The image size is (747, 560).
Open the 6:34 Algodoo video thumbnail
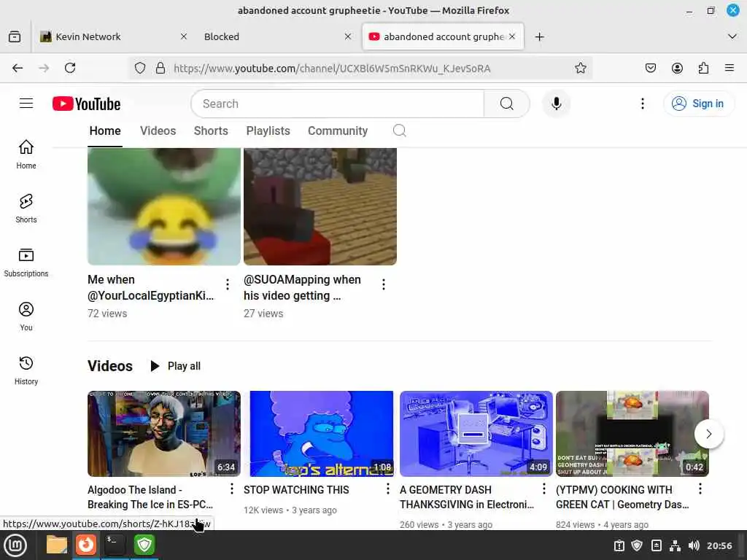[x=164, y=433]
